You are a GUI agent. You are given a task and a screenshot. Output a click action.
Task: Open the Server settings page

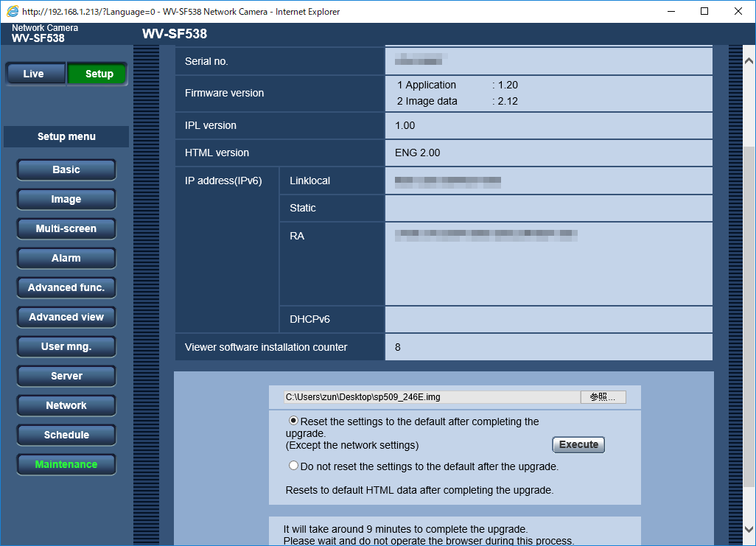pos(66,376)
